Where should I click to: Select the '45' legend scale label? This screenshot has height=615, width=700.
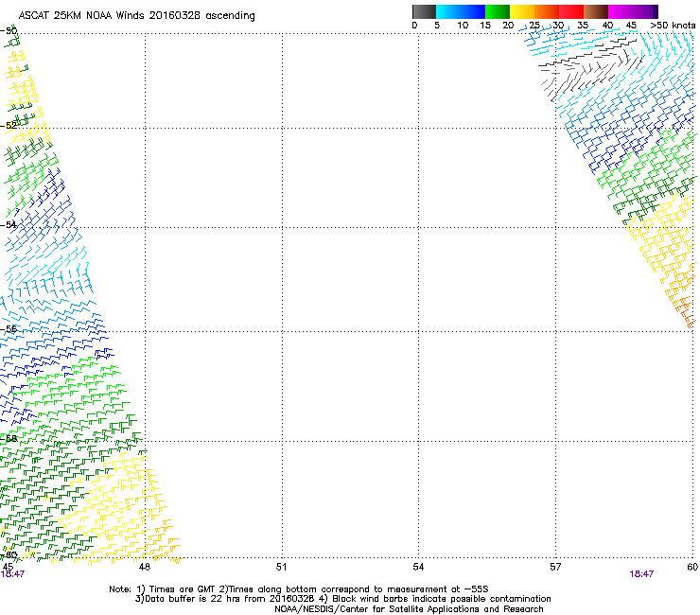(631, 26)
